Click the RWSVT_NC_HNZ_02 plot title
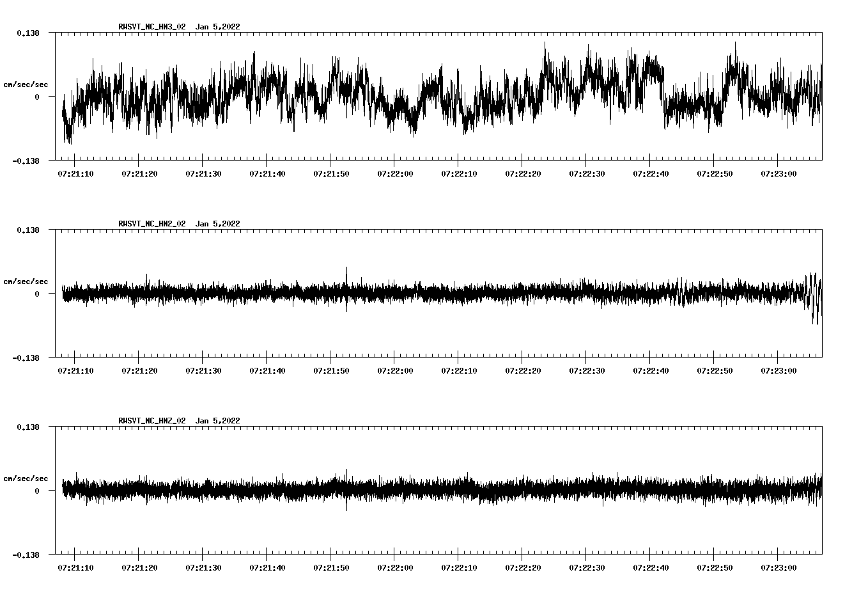This screenshot has width=868, height=591. coord(179,421)
